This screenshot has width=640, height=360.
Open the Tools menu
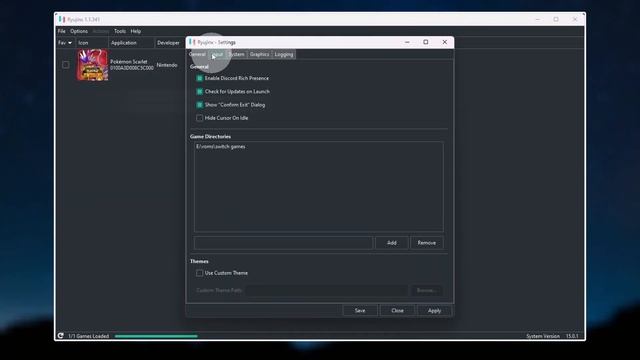pyautogui.click(x=120, y=31)
